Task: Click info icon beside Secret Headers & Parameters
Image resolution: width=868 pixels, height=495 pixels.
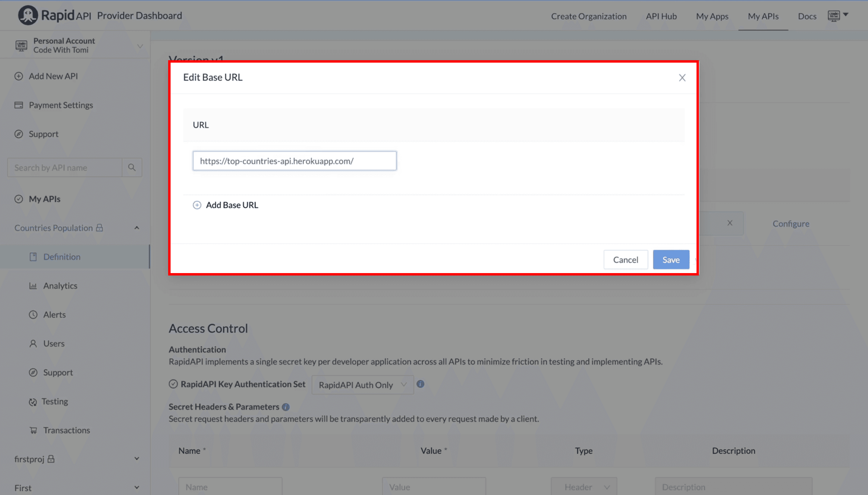Action: (286, 407)
